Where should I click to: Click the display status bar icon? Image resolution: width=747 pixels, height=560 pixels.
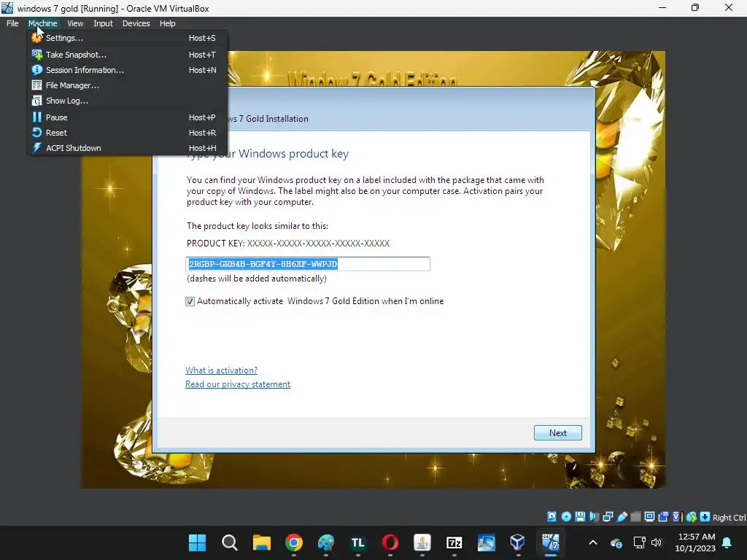pos(650,516)
